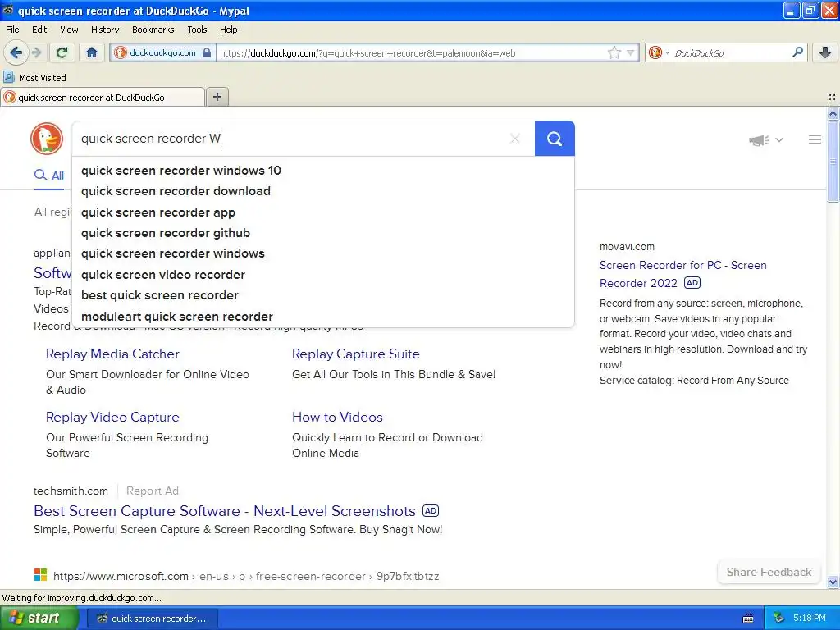The height and width of the screenshot is (630, 840).
Task: Click the forward navigation arrow
Action: tap(36, 52)
